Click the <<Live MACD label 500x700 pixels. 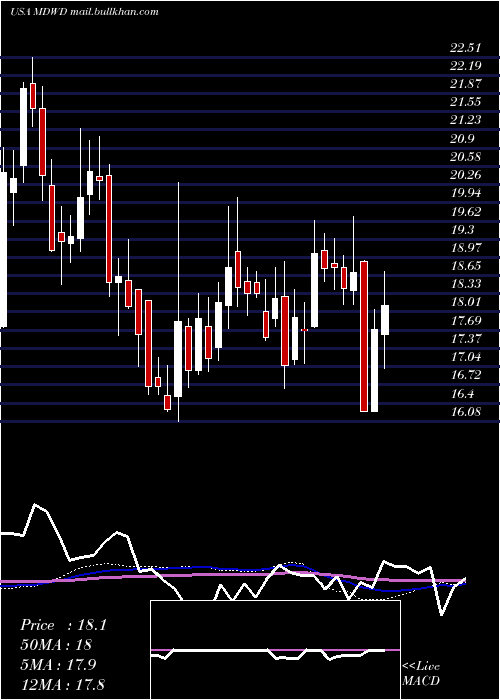pos(421,674)
